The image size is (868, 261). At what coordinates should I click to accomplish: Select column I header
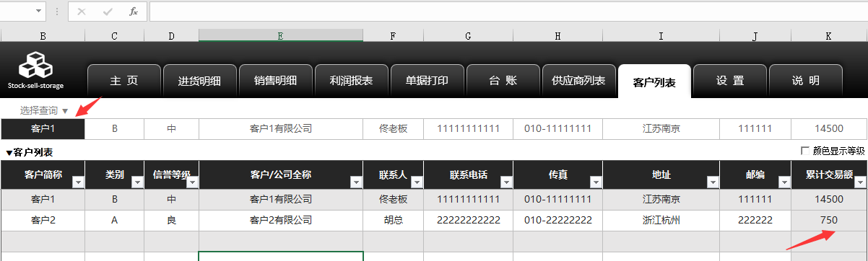pyautogui.click(x=661, y=35)
